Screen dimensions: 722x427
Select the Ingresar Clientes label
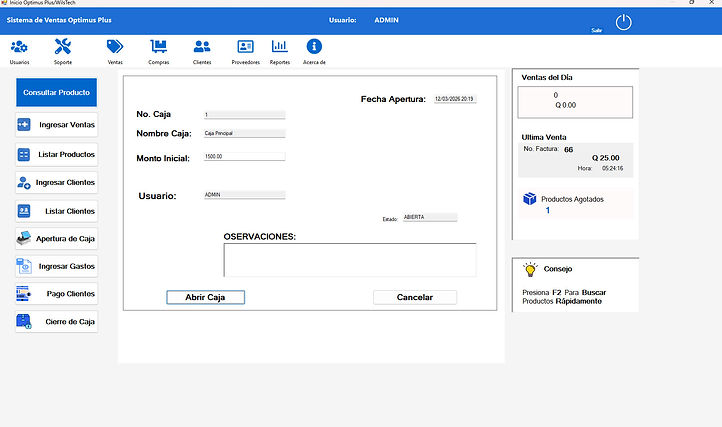point(65,182)
